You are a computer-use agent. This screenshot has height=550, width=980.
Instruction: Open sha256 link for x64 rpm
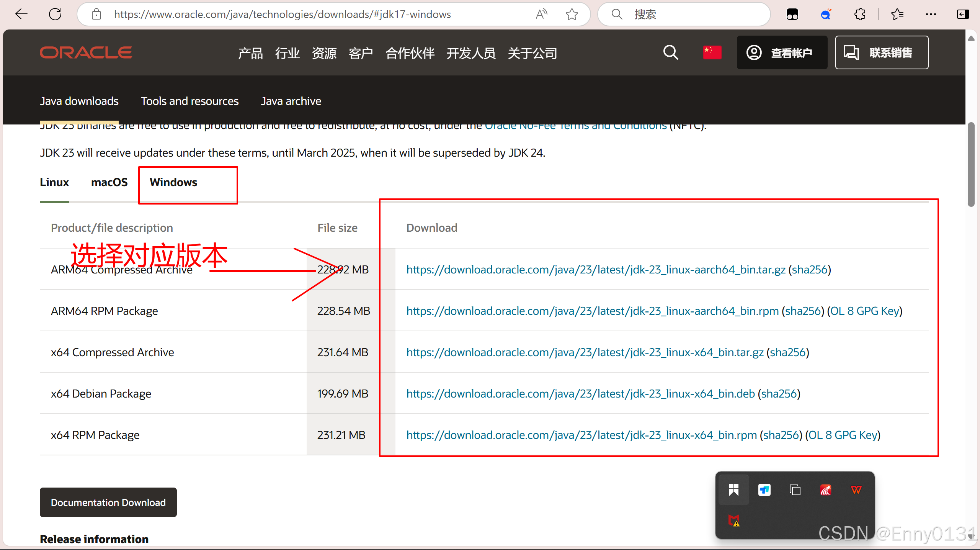point(781,435)
